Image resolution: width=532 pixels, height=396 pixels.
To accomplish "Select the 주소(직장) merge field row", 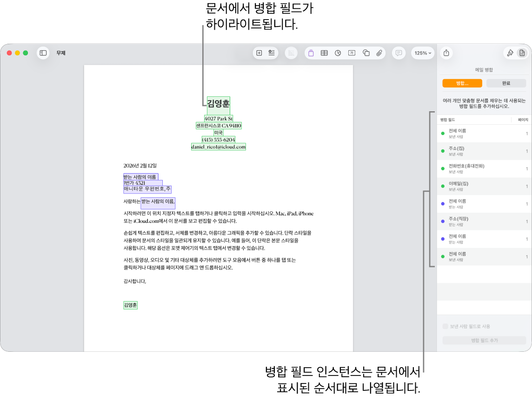I will [484, 222].
